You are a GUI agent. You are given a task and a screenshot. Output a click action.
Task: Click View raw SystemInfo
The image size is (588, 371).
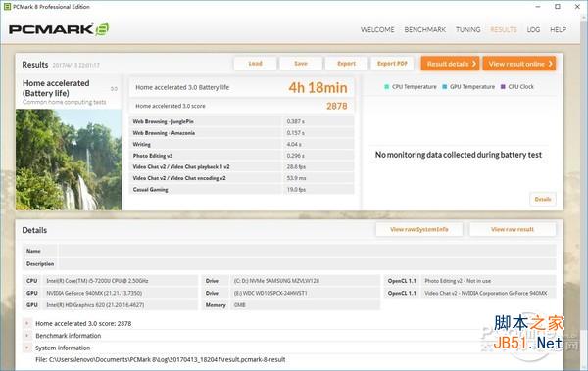(418, 229)
